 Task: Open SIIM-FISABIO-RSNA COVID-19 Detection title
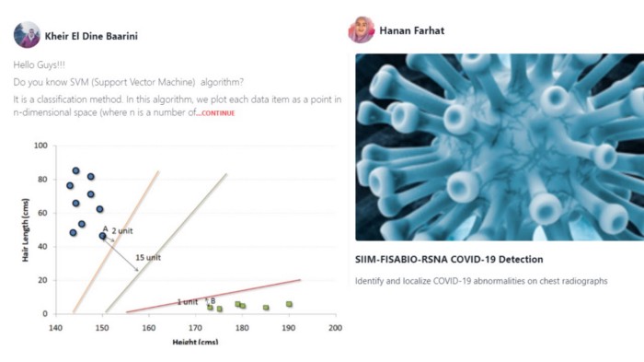coord(449,260)
